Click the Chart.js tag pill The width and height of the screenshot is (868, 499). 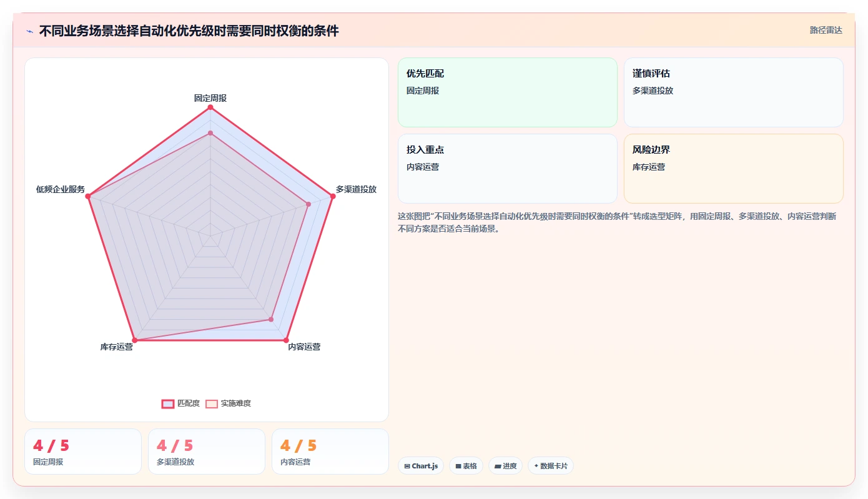[x=421, y=466]
